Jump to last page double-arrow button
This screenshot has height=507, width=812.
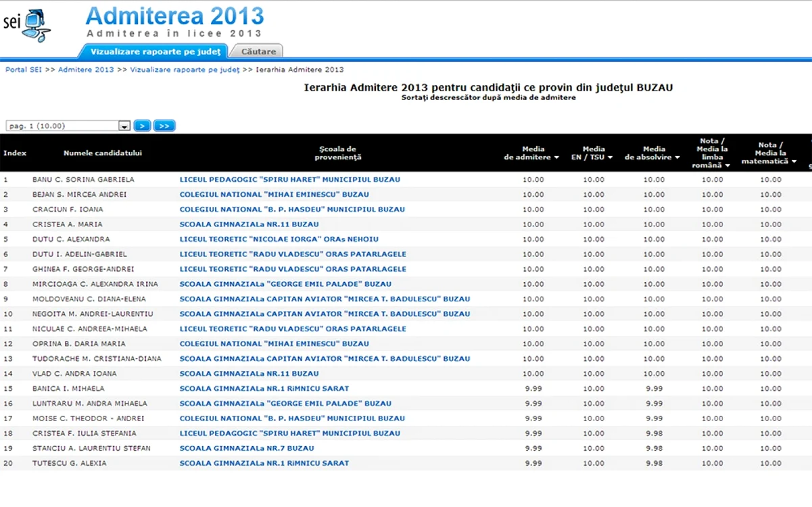tap(164, 126)
